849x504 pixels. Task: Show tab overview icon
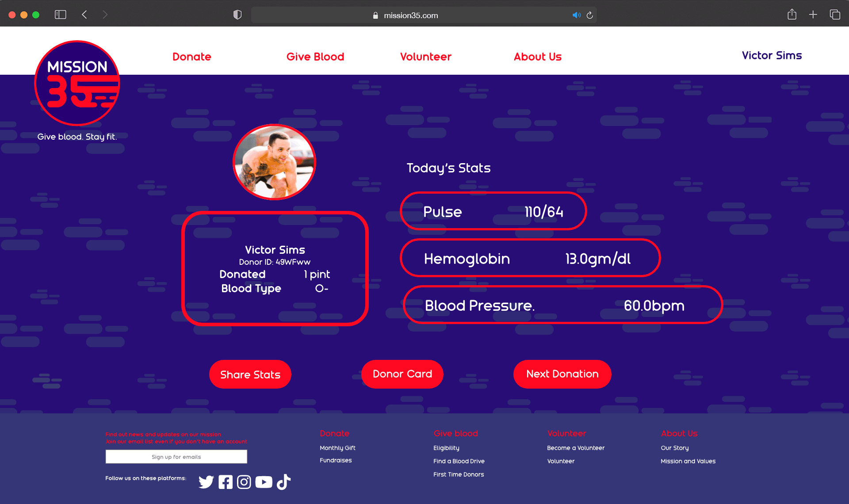click(835, 15)
